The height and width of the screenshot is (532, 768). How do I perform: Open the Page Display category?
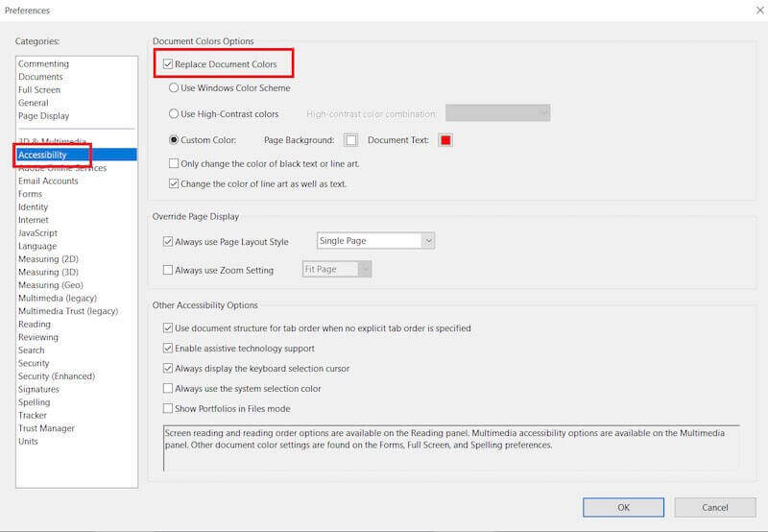click(x=43, y=116)
